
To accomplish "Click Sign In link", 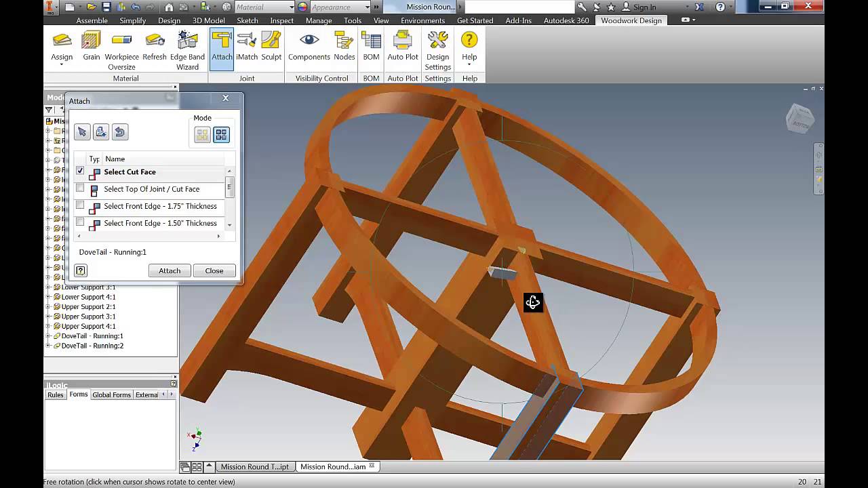I will tap(644, 7).
